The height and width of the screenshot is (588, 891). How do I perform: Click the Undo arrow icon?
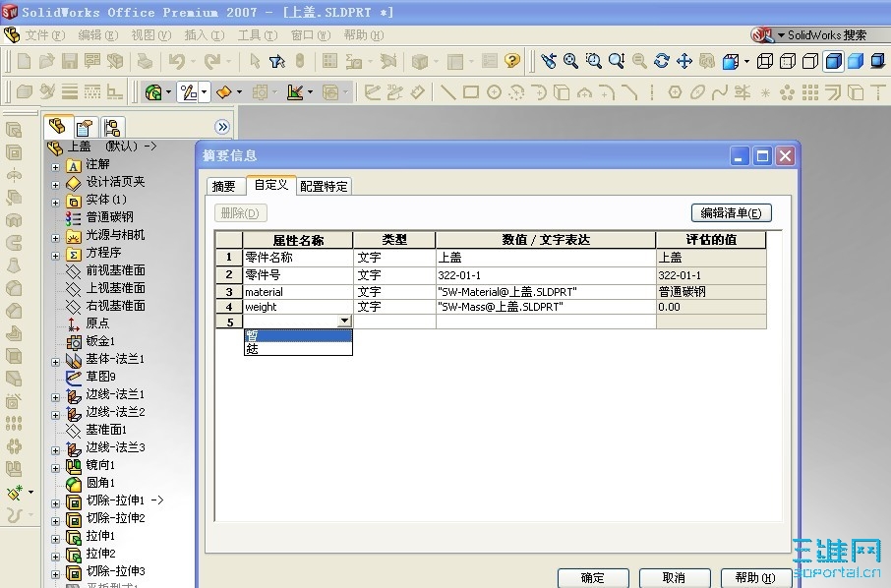tap(177, 61)
